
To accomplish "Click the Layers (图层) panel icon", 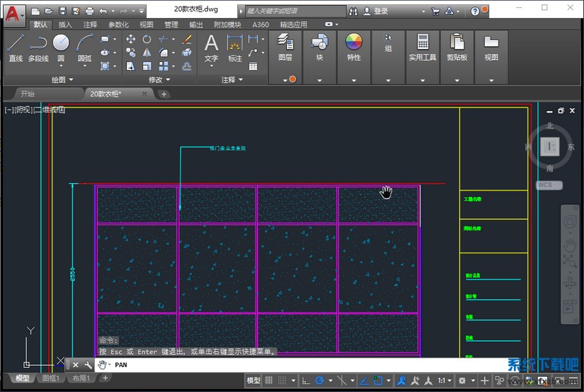I will [285, 42].
